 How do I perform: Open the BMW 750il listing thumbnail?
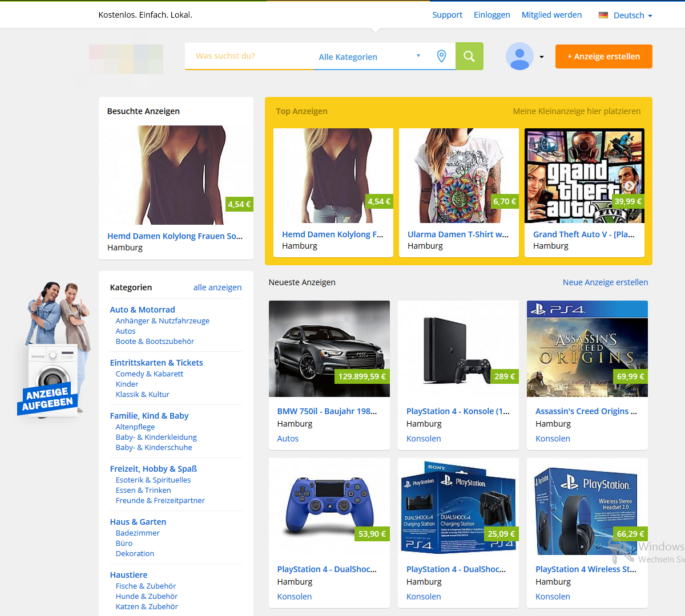(329, 348)
